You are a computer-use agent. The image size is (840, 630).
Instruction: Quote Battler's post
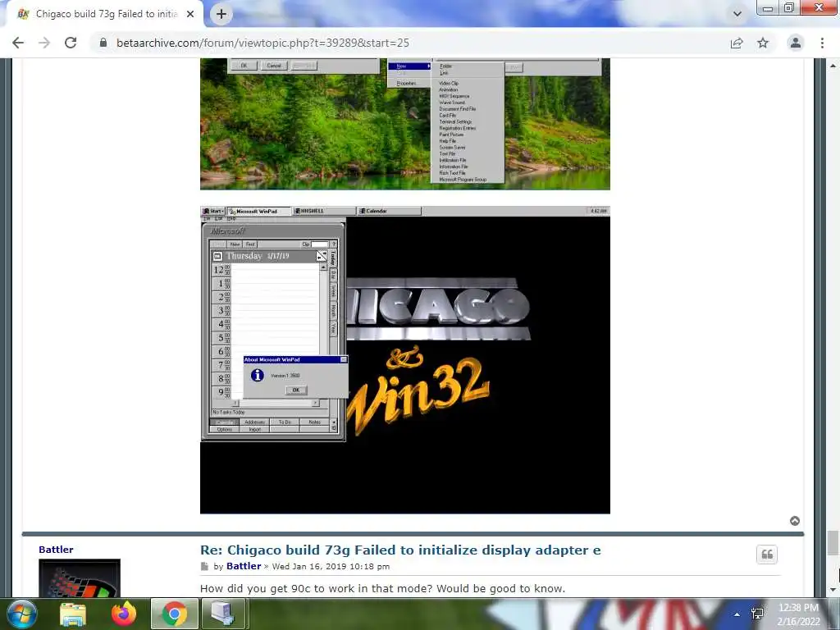[x=767, y=555]
